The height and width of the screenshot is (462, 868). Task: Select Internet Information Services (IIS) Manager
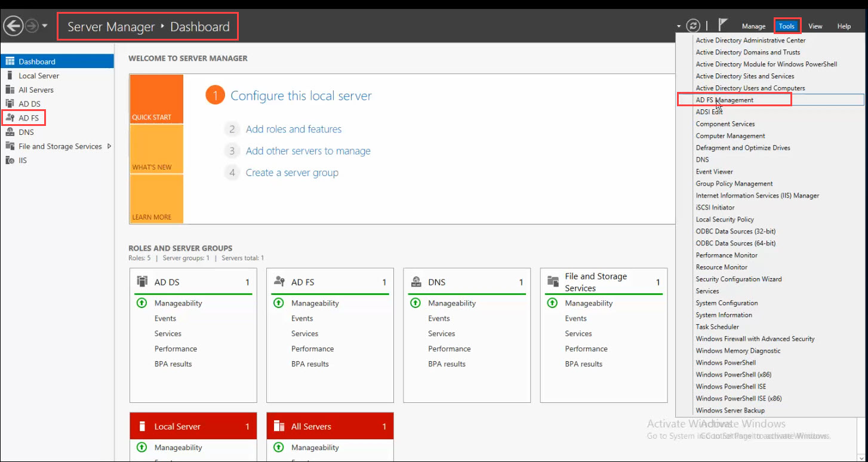pos(758,196)
